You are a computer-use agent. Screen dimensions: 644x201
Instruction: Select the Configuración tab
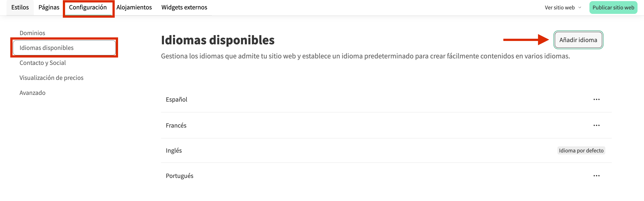[88, 7]
